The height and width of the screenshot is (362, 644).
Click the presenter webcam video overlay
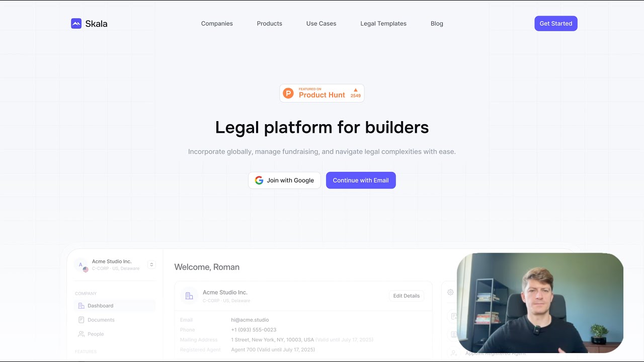point(540,303)
